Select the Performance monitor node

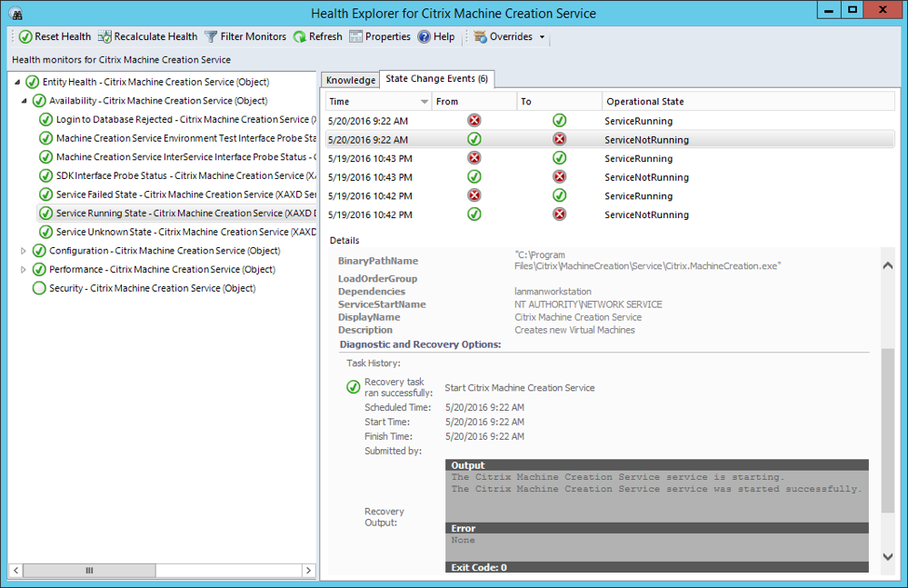pyautogui.click(x=162, y=270)
